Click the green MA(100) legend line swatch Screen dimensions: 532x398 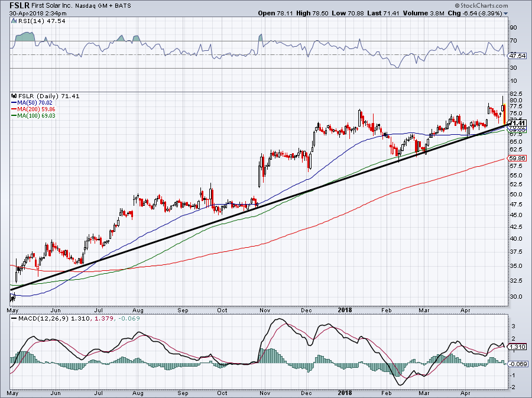click(14, 116)
